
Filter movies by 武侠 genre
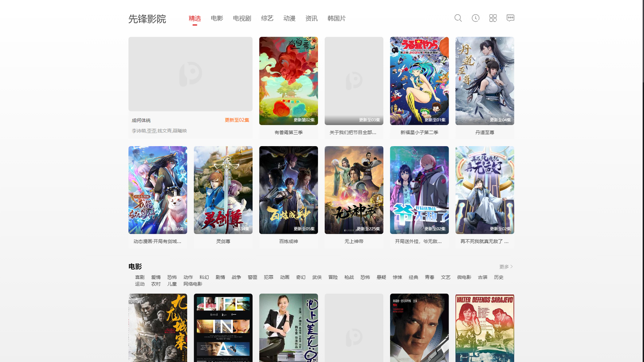coord(317,277)
